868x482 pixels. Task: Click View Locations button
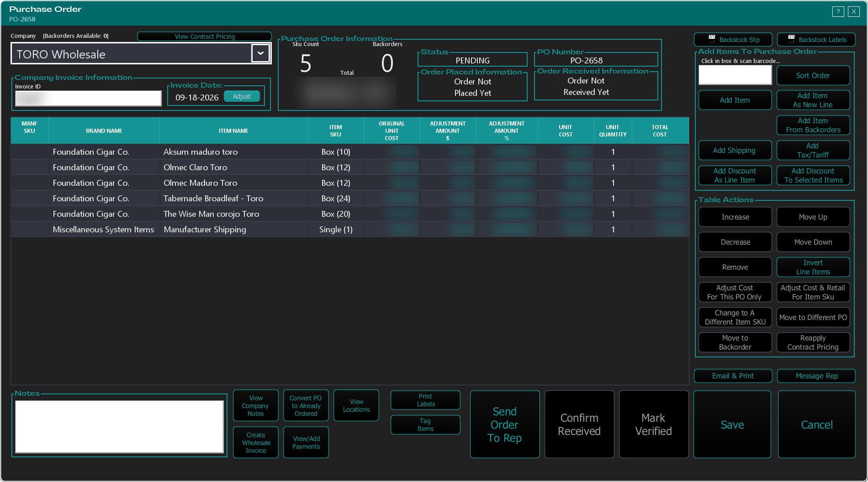(356, 405)
